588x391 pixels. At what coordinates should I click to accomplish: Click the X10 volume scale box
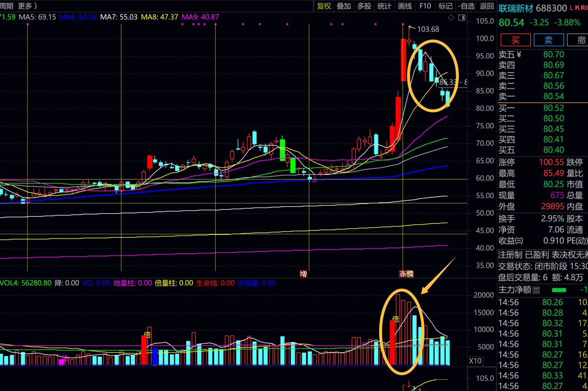tap(475, 361)
